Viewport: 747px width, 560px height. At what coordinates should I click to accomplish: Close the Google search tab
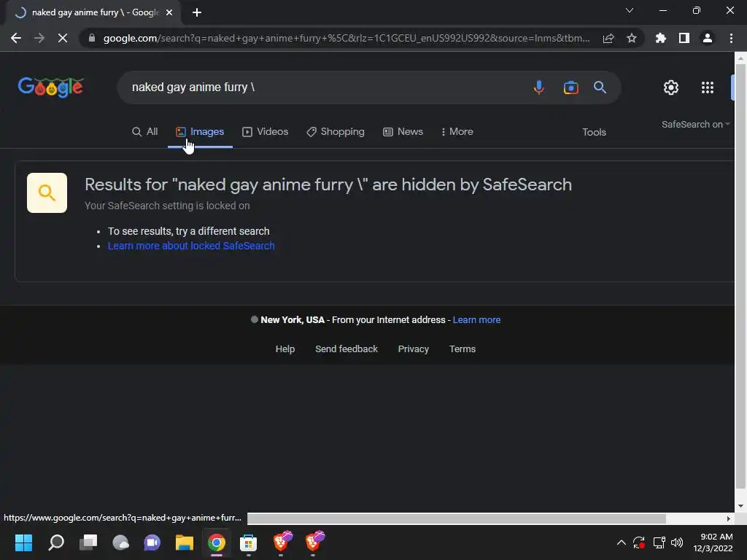coord(169,12)
